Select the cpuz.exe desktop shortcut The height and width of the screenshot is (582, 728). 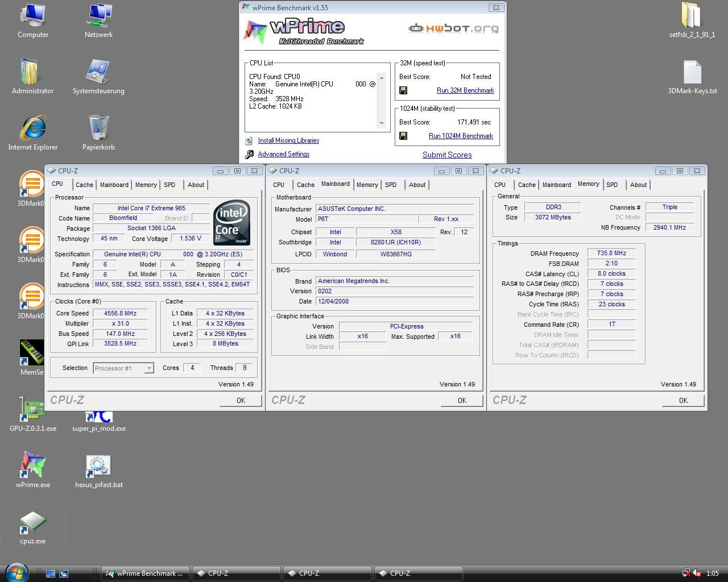pos(32,527)
